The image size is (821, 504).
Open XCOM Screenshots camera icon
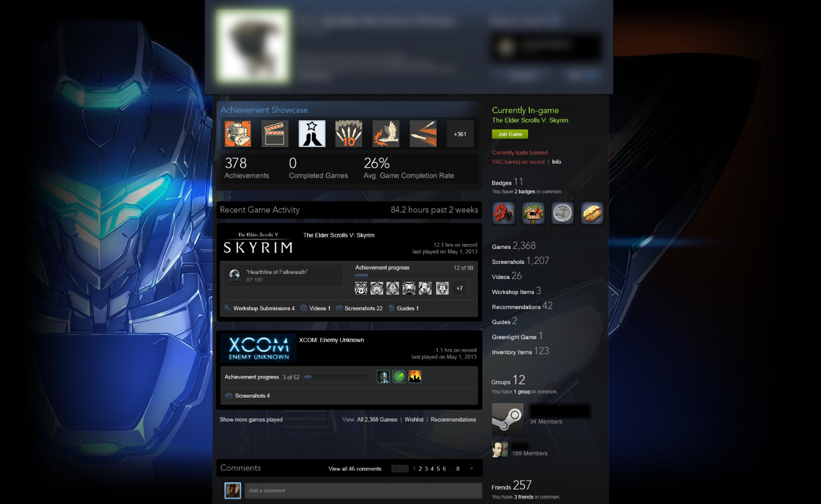(228, 395)
